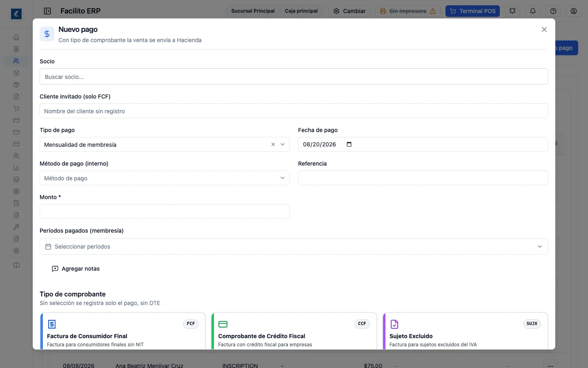
Task: Open the date picker calendar icon
Action: [x=349, y=144]
